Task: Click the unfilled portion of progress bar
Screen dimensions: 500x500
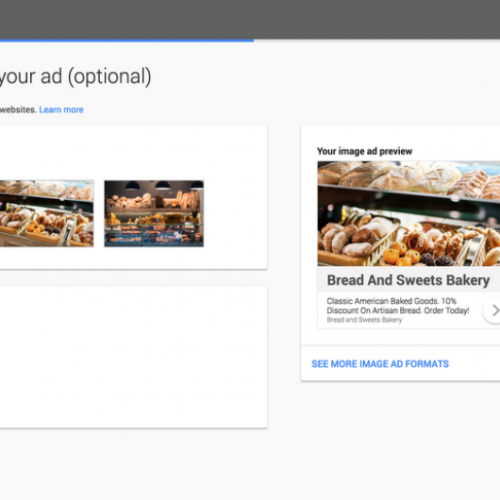Action: (377, 41)
